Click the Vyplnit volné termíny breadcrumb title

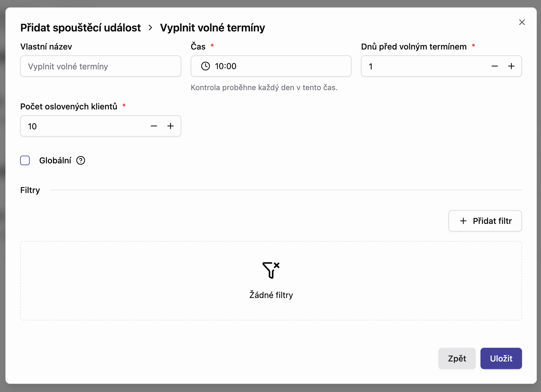tap(212, 28)
